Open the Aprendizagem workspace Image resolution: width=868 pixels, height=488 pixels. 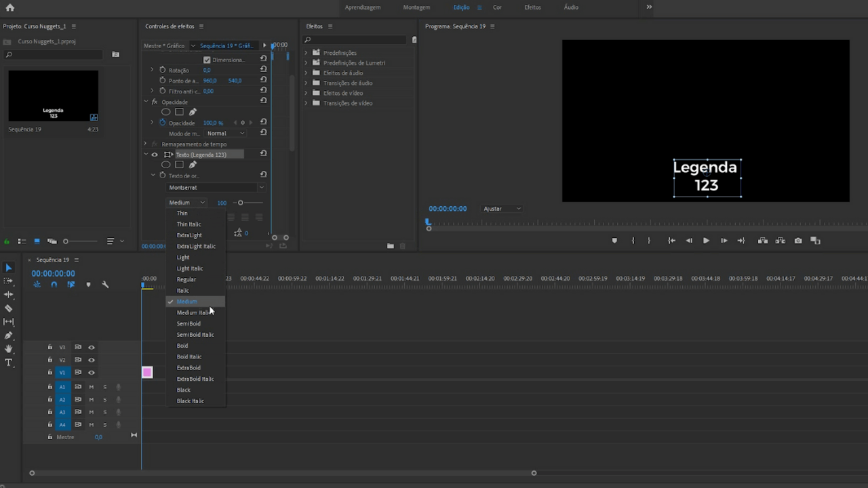click(363, 7)
